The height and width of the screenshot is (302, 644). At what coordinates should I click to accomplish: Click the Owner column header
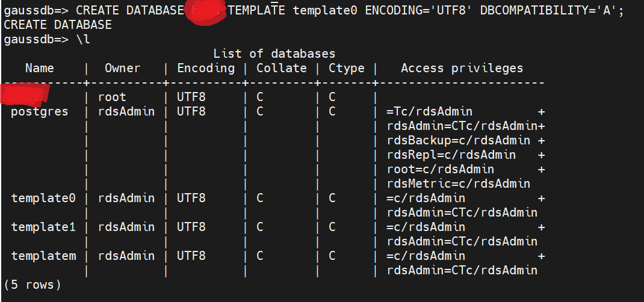(122, 69)
